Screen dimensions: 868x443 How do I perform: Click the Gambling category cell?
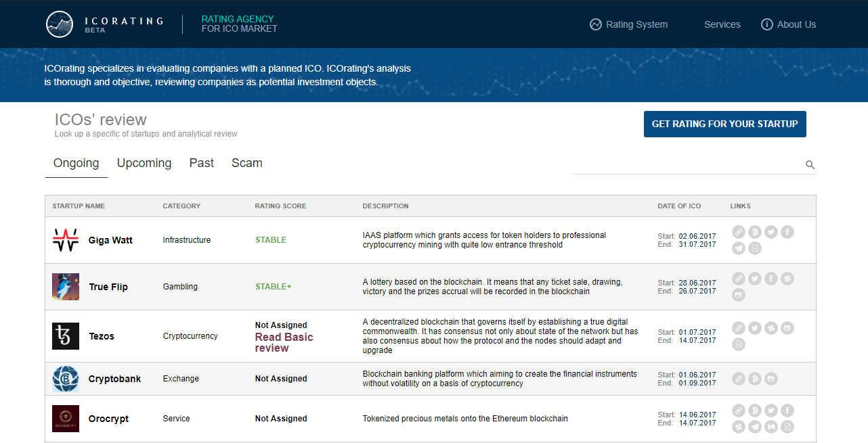180,287
